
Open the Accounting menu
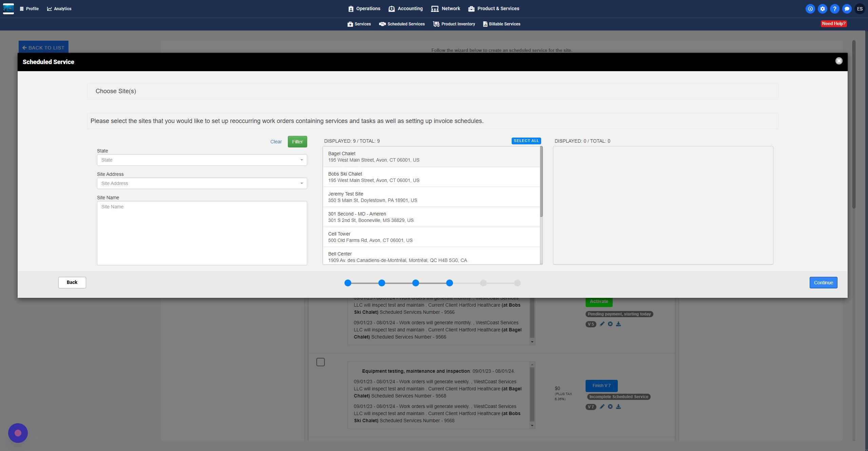click(406, 9)
